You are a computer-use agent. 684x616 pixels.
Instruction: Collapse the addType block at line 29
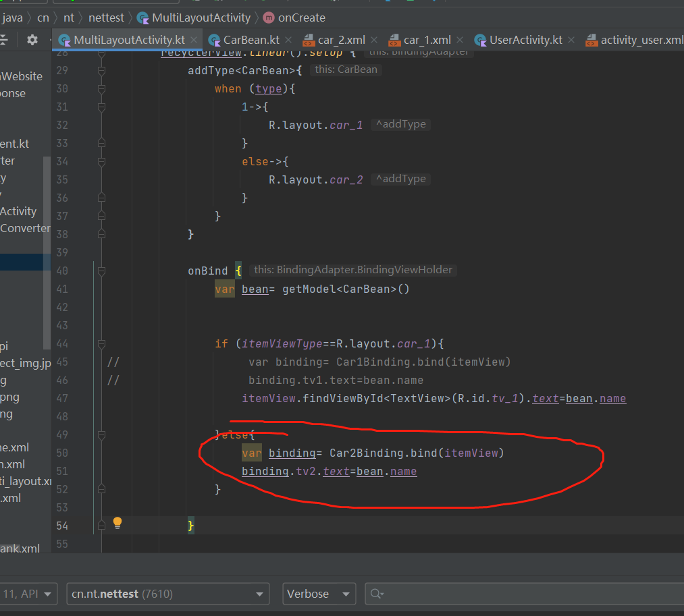coord(102,71)
